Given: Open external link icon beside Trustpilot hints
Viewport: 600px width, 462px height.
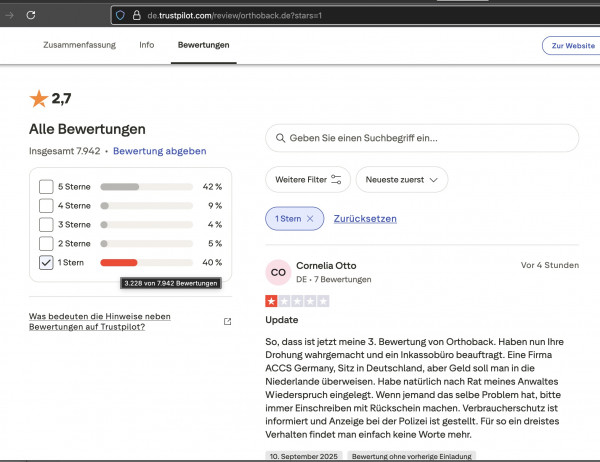Looking at the screenshot, I should [227, 322].
